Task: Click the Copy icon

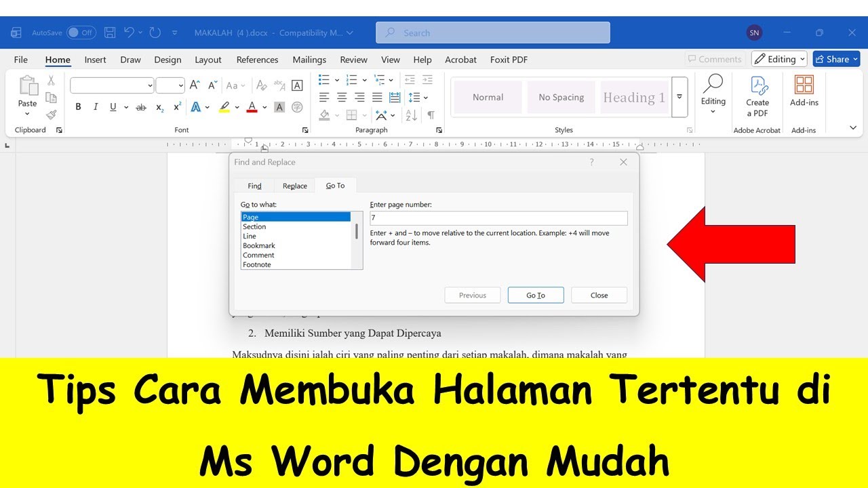Action: click(51, 98)
